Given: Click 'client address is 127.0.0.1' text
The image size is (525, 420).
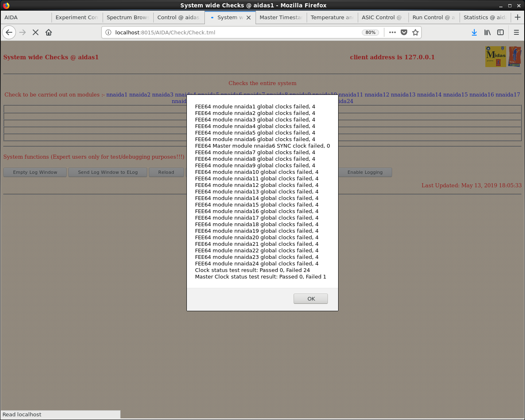Looking at the screenshot, I should point(392,57).
